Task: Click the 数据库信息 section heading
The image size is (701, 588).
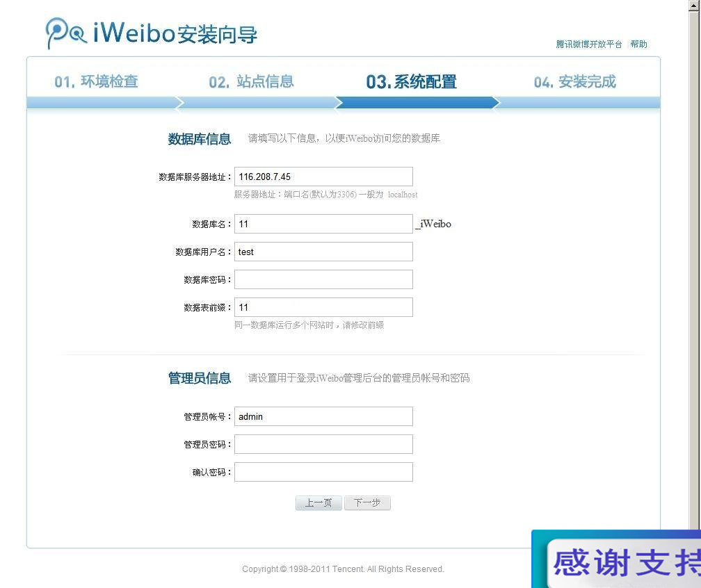Action: (x=200, y=139)
